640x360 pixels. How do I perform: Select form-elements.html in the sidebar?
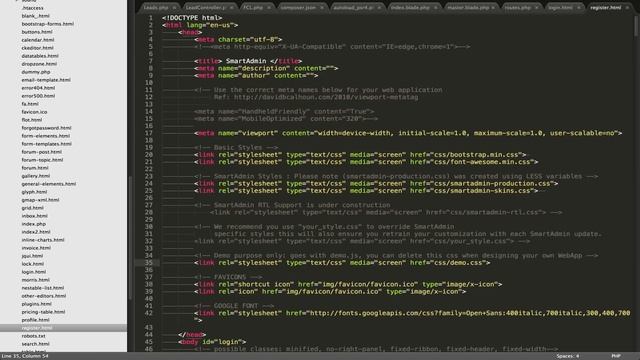point(46,136)
